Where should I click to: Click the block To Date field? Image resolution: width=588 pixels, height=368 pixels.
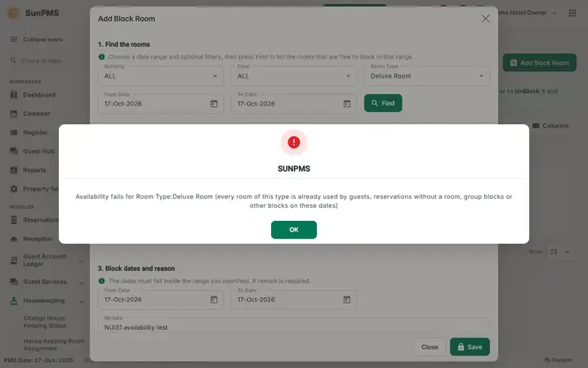click(294, 299)
